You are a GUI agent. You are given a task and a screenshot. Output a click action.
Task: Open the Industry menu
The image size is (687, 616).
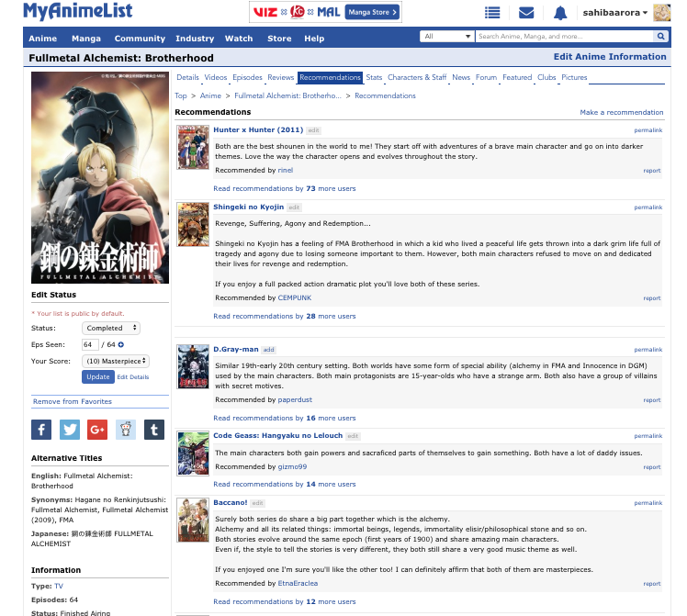pos(195,39)
